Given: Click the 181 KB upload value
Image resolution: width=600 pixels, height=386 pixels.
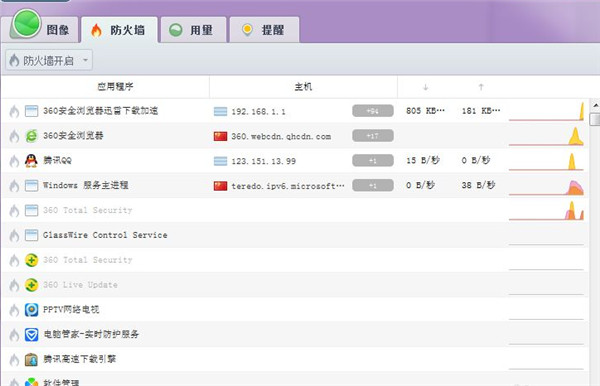Looking at the screenshot, I should coord(481,111).
